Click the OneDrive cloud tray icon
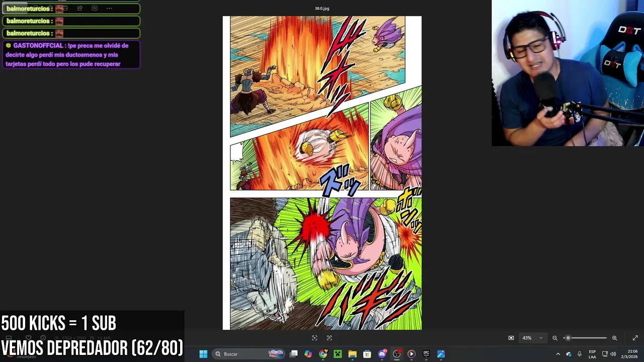The image size is (644, 362). pyautogui.click(x=569, y=354)
